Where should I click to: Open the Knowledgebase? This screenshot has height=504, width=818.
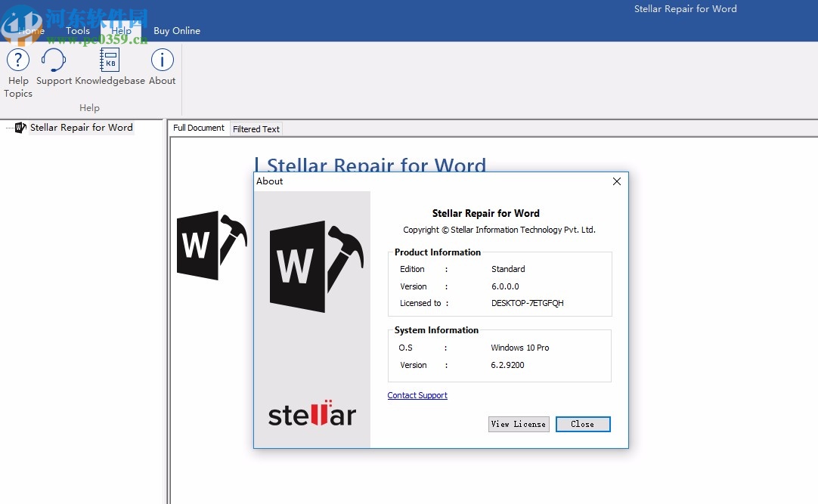click(108, 60)
